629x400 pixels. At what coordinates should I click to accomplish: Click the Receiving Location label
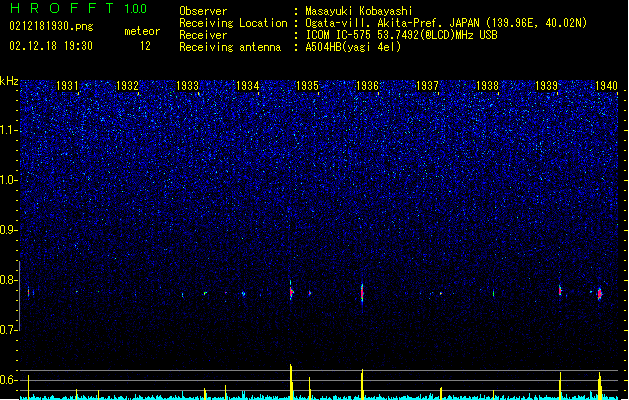click(233, 23)
